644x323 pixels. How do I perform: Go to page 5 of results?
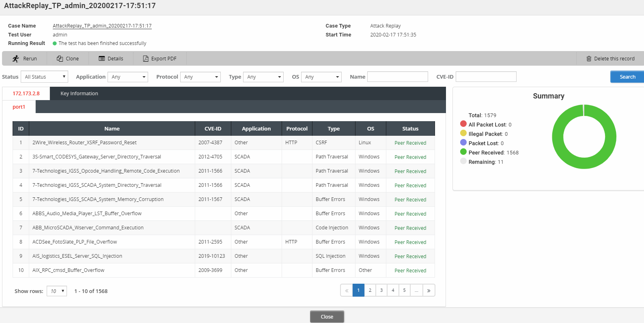tap(404, 291)
